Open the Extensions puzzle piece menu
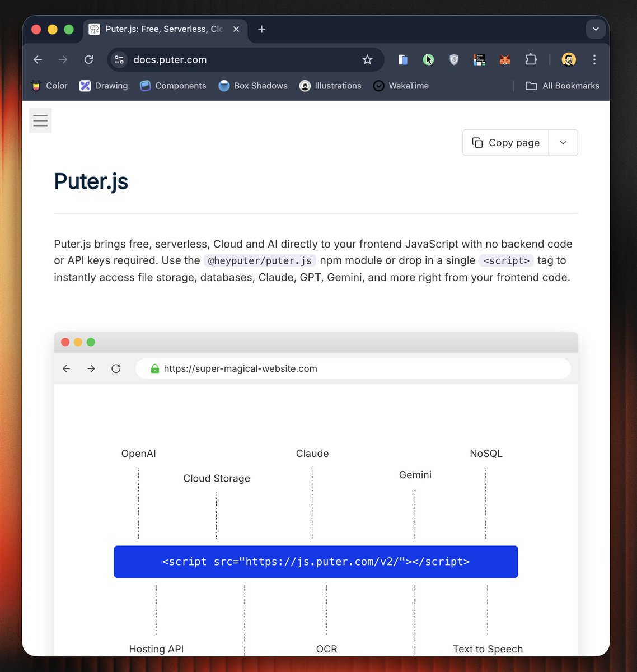 531,59
